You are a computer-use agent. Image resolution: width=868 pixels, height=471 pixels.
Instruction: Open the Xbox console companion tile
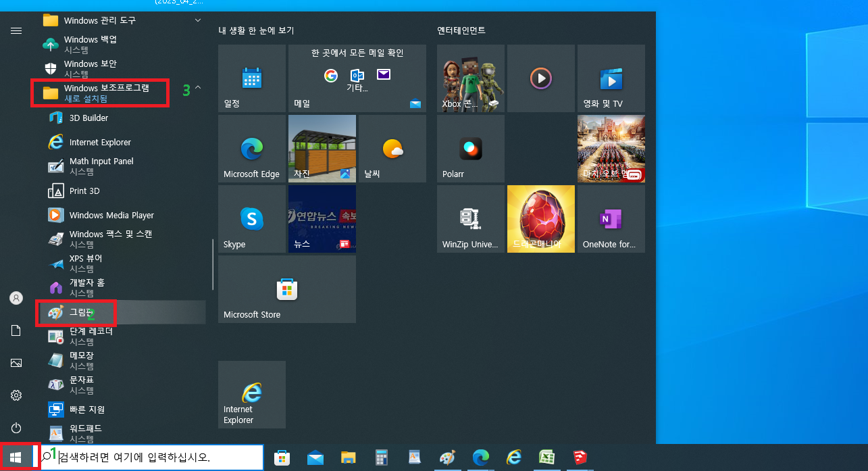[471, 78]
